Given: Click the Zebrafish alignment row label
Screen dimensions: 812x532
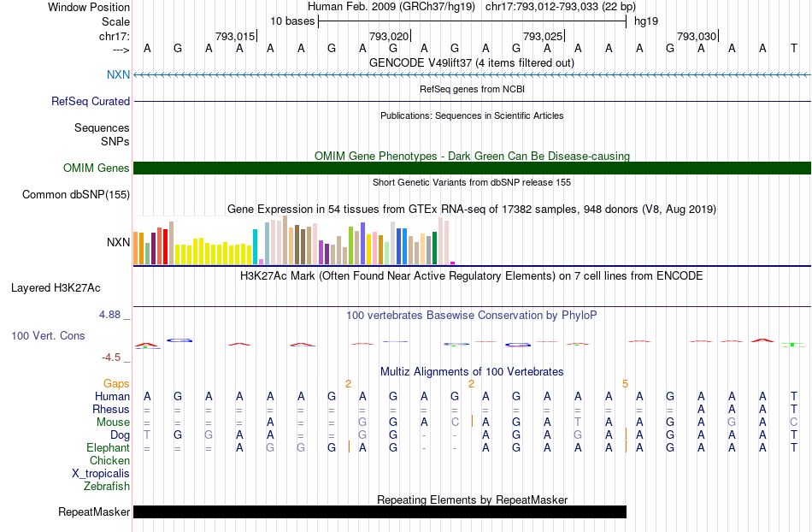Looking at the screenshot, I should (x=107, y=486).
